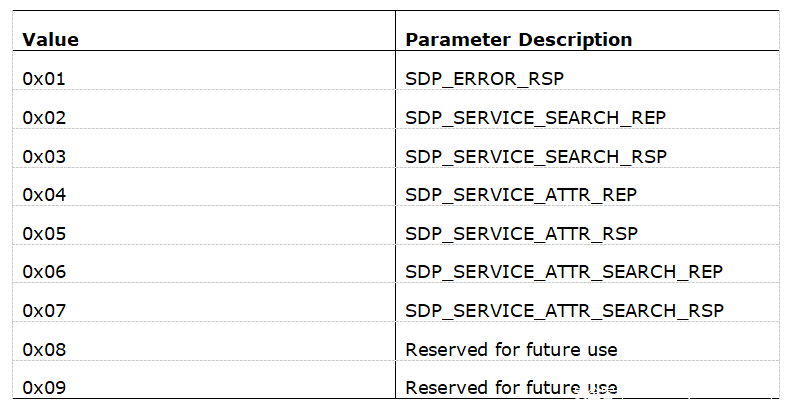
Task: Click the Parameter Description column header
Action: [518, 40]
